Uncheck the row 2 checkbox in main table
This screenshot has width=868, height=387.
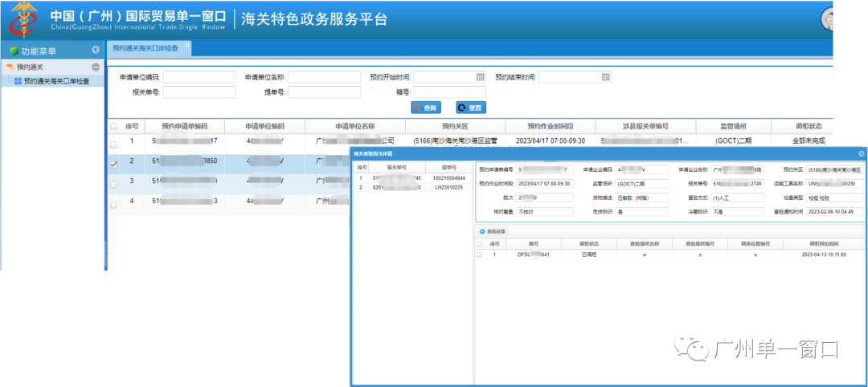click(113, 165)
